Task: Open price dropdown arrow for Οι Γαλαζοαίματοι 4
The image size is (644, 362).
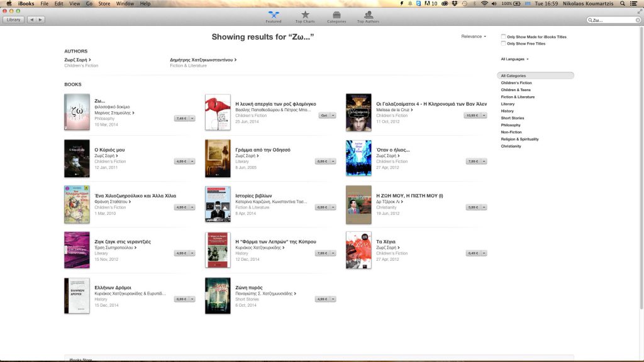Action: (x=484, y=116)
